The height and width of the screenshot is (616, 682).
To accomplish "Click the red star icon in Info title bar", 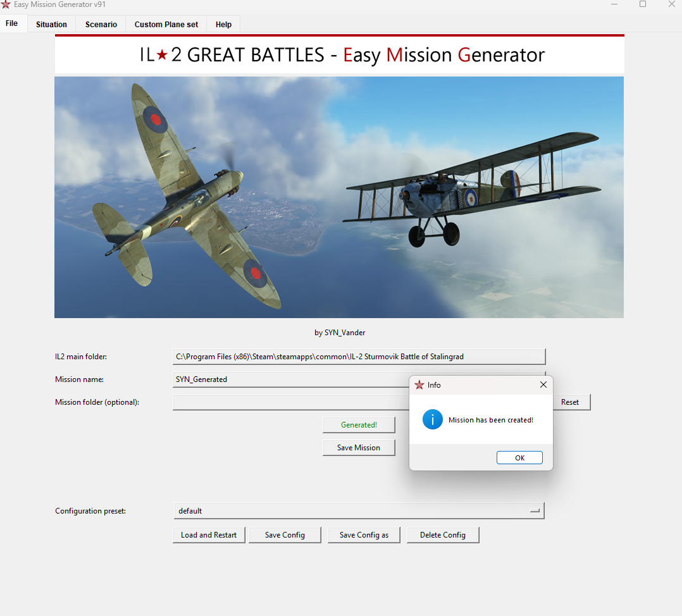I will click(x=419, y=385).
